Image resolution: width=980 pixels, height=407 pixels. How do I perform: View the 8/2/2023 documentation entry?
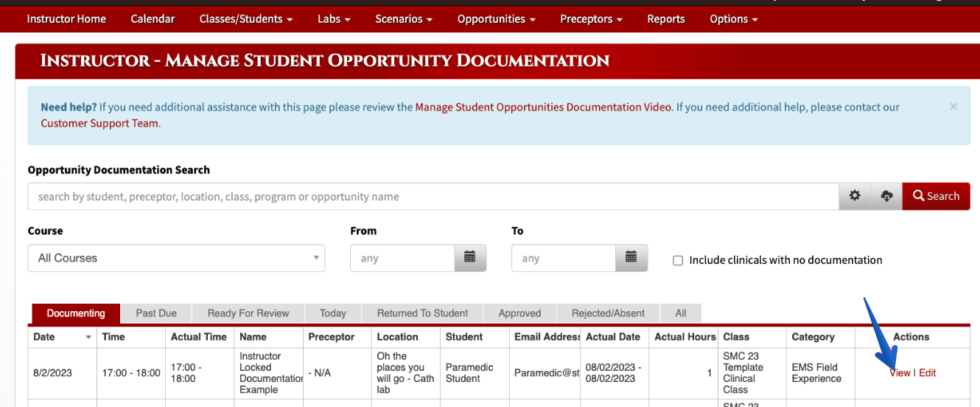[900, 373]
